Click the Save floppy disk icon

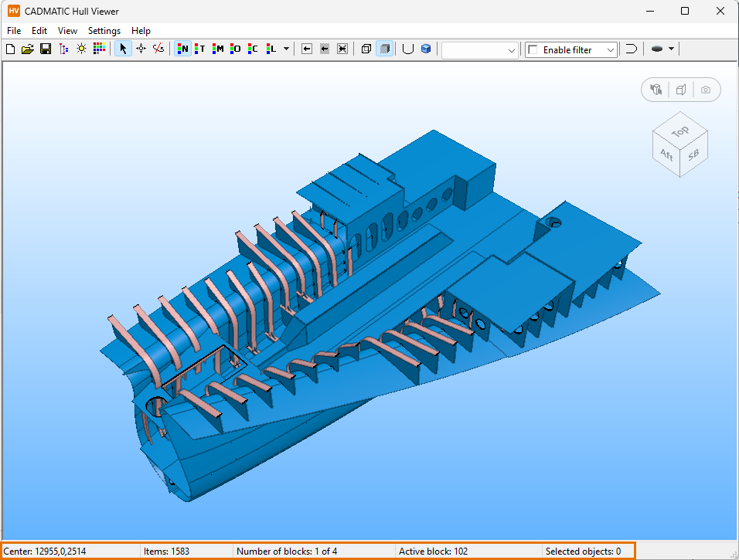pyautogui.click(x=46, y=49)
